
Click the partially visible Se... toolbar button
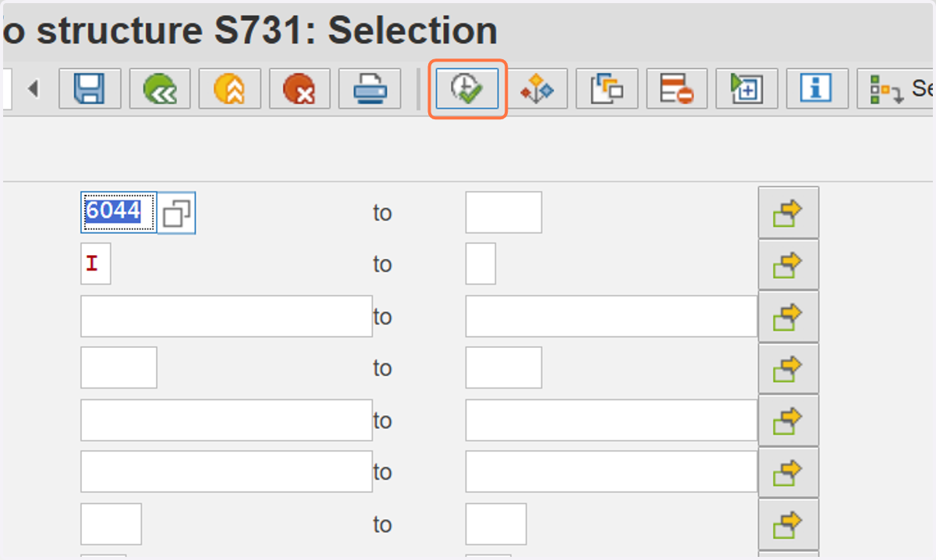897,88
